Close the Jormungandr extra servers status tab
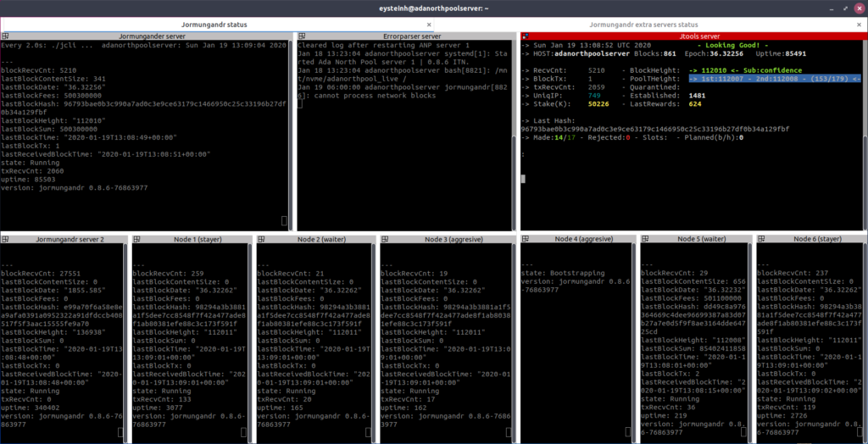This screenshot has height=444, width=868. click(859, 25)
